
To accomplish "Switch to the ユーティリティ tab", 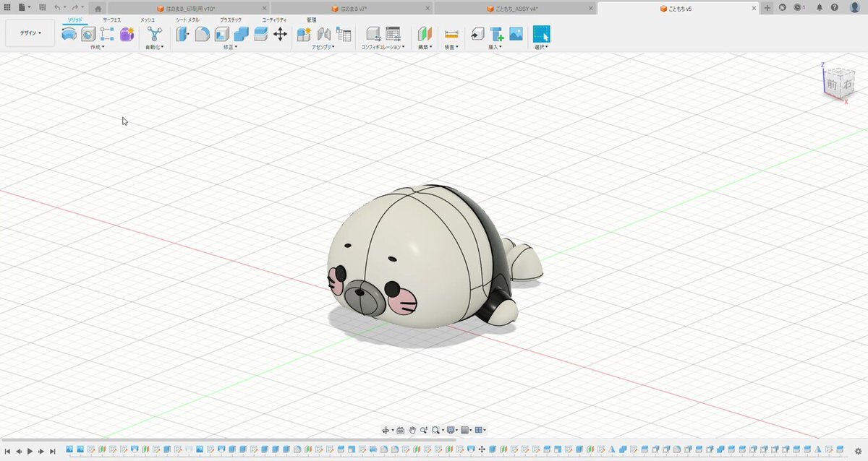I will coord(274,20).
